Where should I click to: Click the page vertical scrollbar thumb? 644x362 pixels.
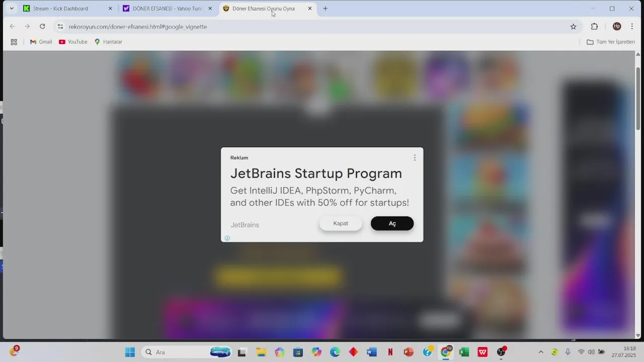tap(638, 98)
